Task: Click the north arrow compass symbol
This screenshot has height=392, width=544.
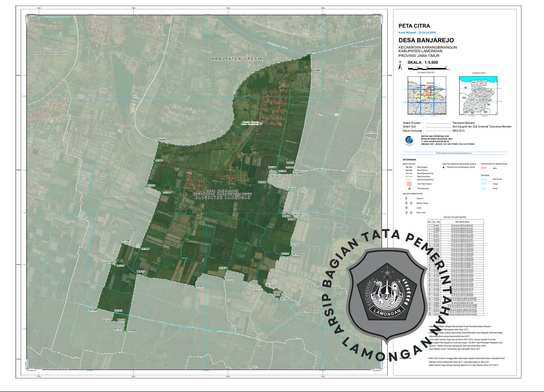Action: coord(400,66)
